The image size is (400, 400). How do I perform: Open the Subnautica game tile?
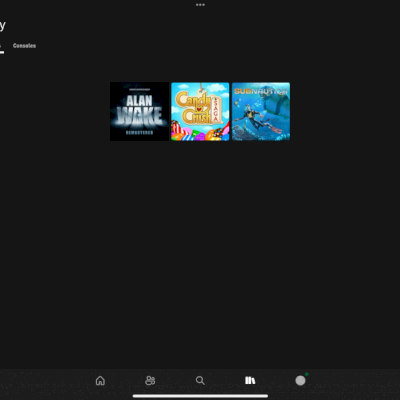click(261, 111)
